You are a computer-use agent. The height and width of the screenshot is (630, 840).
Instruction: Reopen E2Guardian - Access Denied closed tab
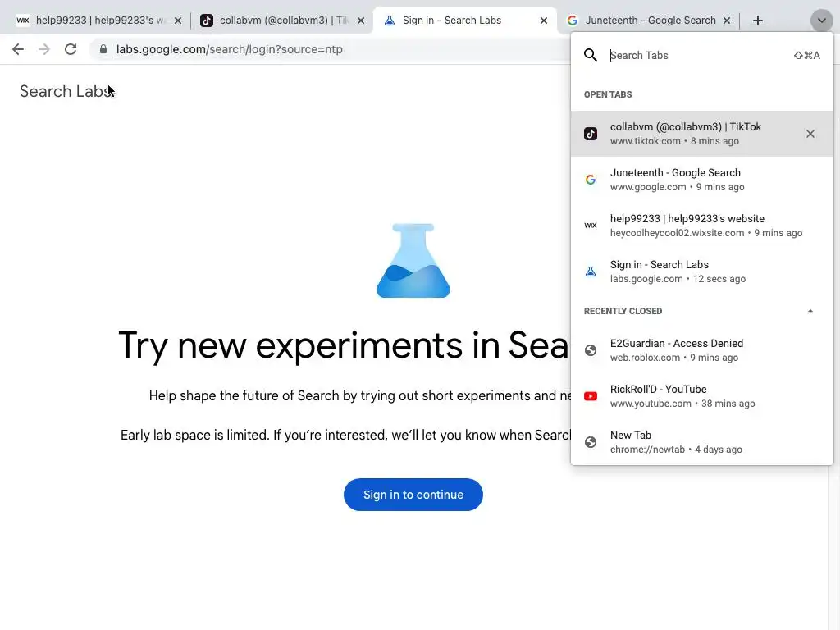click(702, 350)
